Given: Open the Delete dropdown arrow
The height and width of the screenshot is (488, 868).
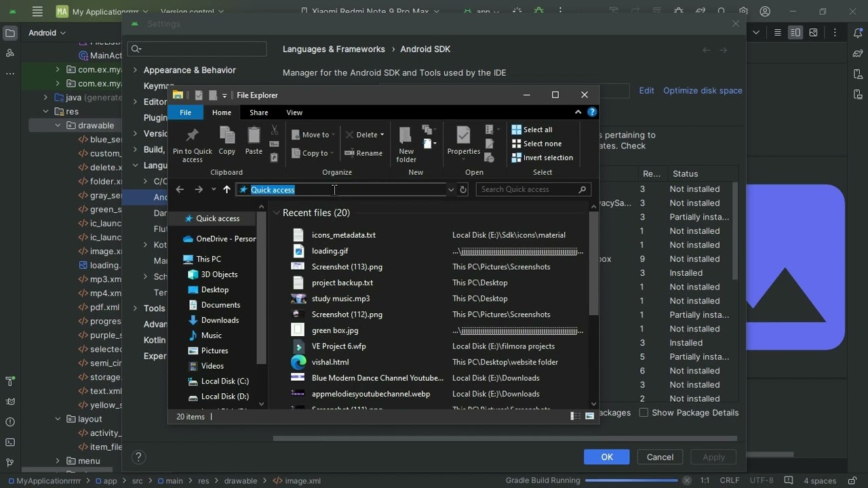Looking at the screenshot, I should click(x=382, y=135).
